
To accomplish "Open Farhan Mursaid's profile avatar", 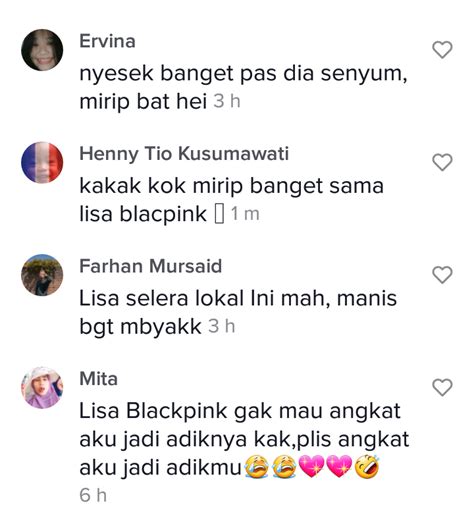I will [42, 275].
